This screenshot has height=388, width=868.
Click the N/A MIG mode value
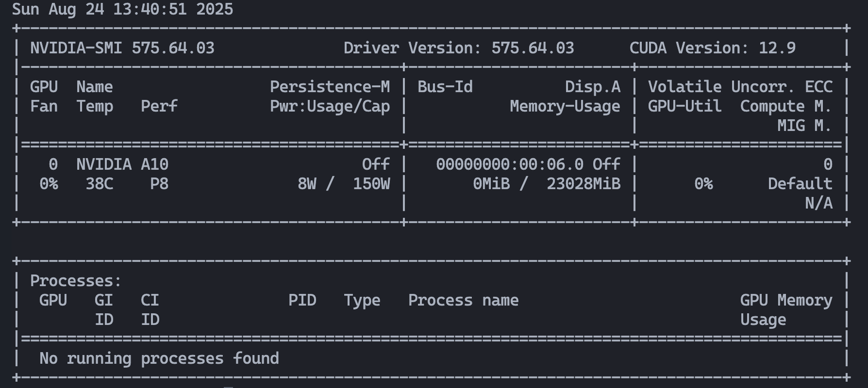pyautogui.click(x=818, y=203)
